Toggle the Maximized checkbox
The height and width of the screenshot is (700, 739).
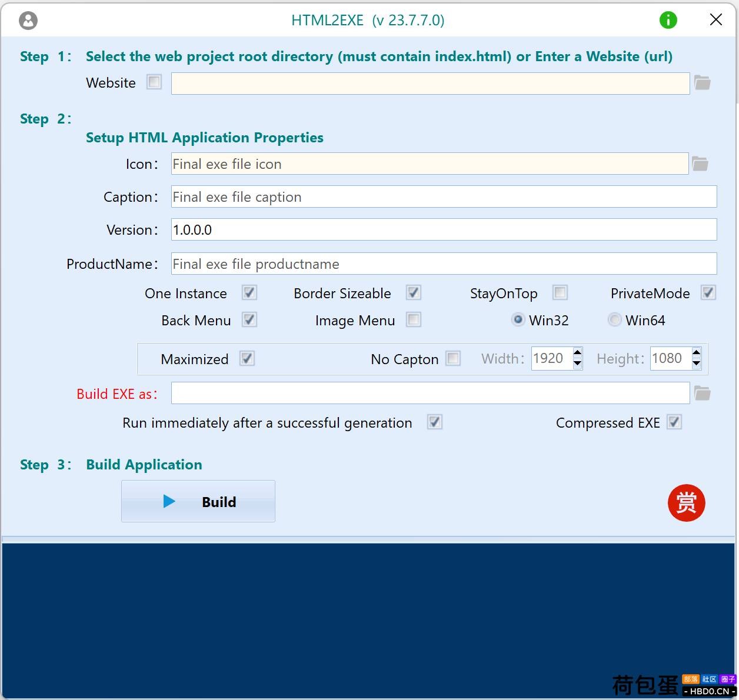(247, 358)
